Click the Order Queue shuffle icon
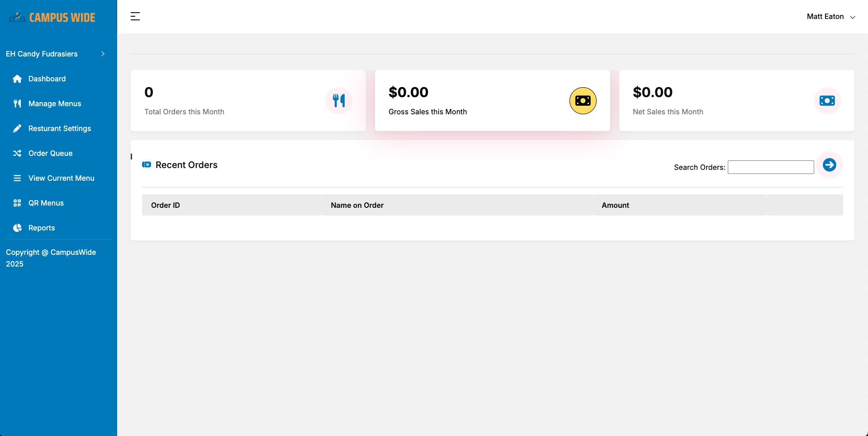This screenshot has height=436, width=868. tap(17, 154)
